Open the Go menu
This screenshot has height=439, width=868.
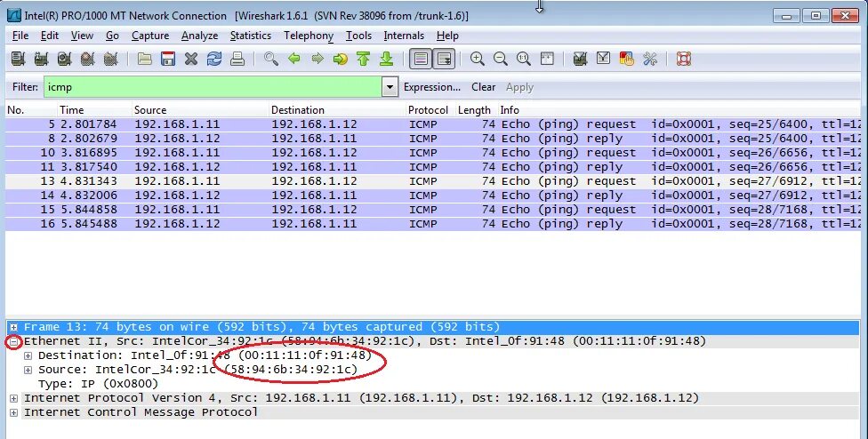coord(112,36)
